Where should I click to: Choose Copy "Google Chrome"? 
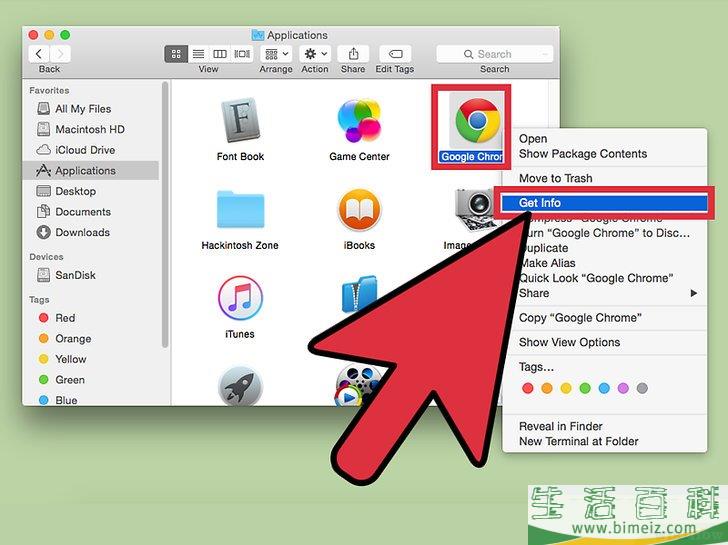(604, 318)
